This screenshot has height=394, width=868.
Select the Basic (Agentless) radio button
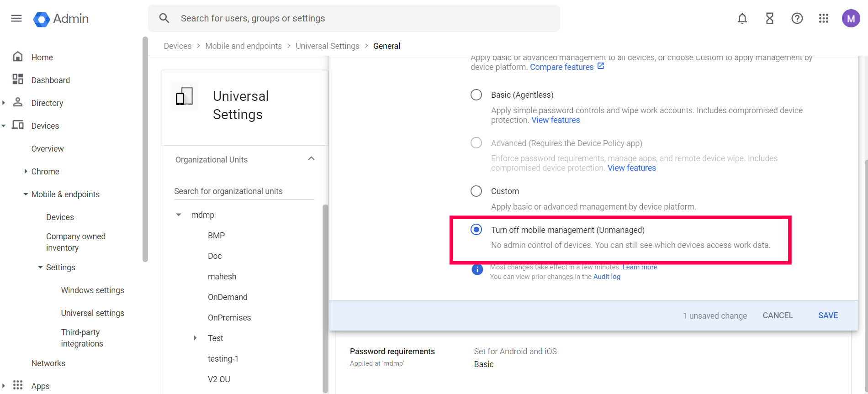point(476,95)
